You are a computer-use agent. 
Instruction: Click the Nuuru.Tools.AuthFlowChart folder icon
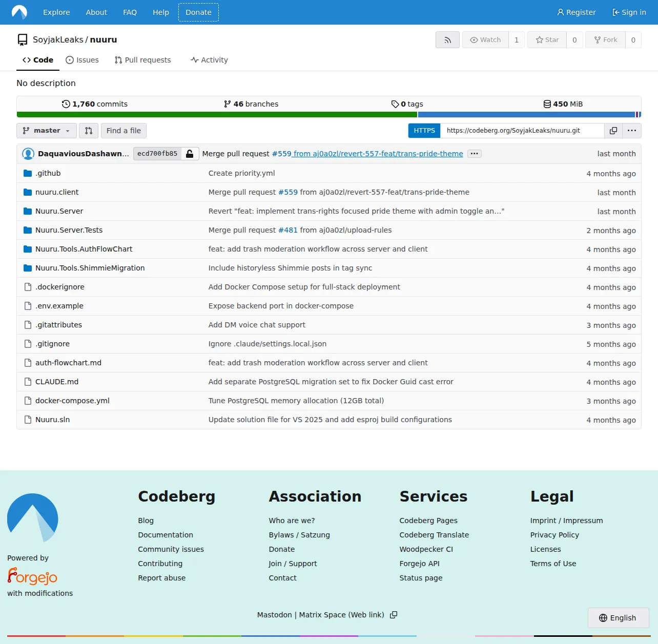coord(28,249)
